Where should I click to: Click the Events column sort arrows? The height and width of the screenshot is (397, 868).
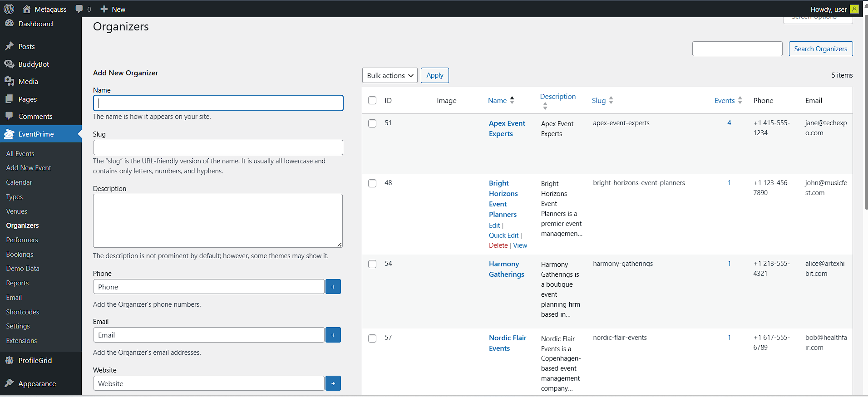(x=740, y=100)
